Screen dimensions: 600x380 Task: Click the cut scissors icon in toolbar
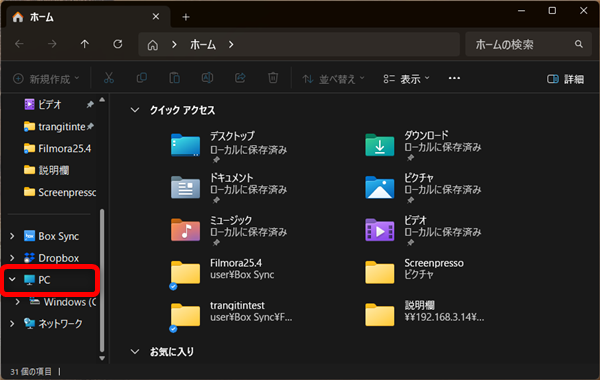109,78
